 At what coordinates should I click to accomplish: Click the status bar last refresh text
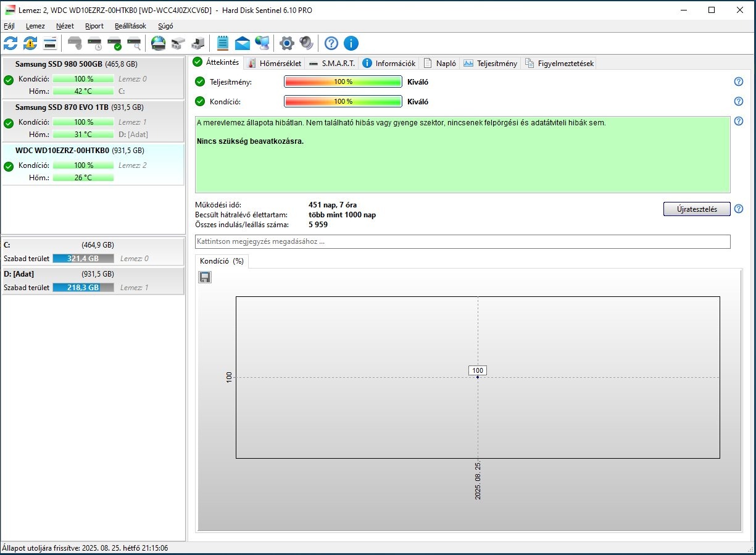(x=85, y=548)
